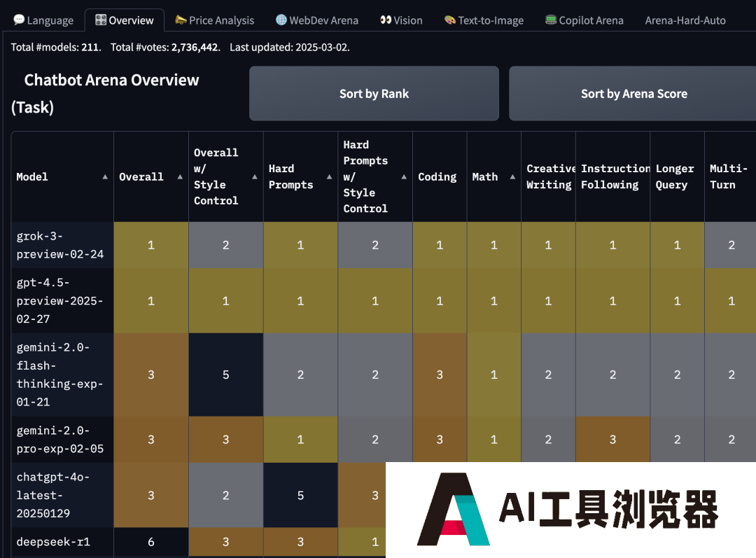Click the Total #models 211 text

pos(56,48)
